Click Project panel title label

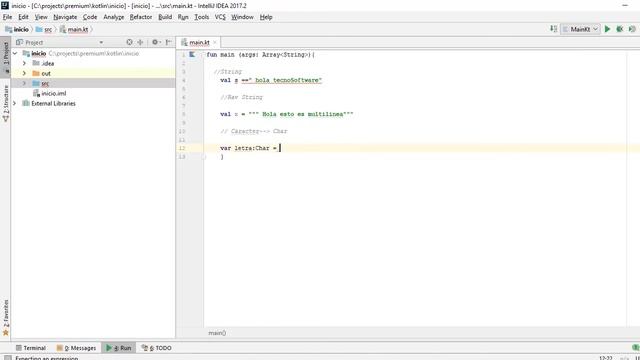[x=34, y=42]
